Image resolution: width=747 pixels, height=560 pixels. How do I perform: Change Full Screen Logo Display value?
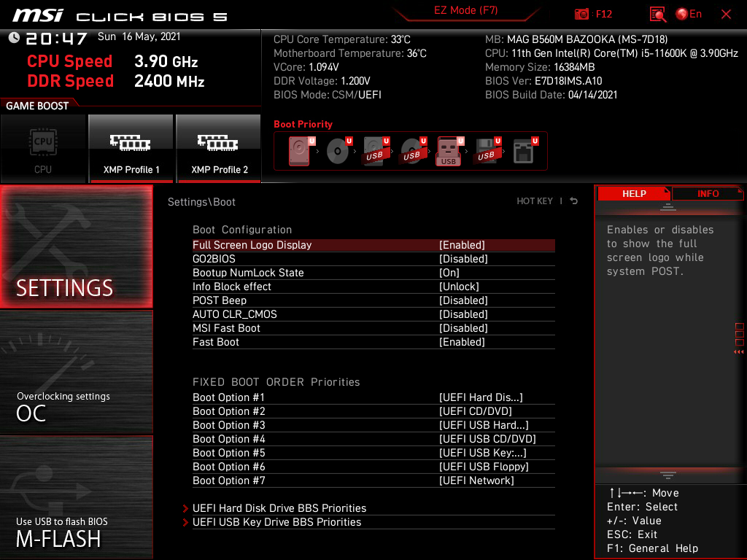click(373, 245)
